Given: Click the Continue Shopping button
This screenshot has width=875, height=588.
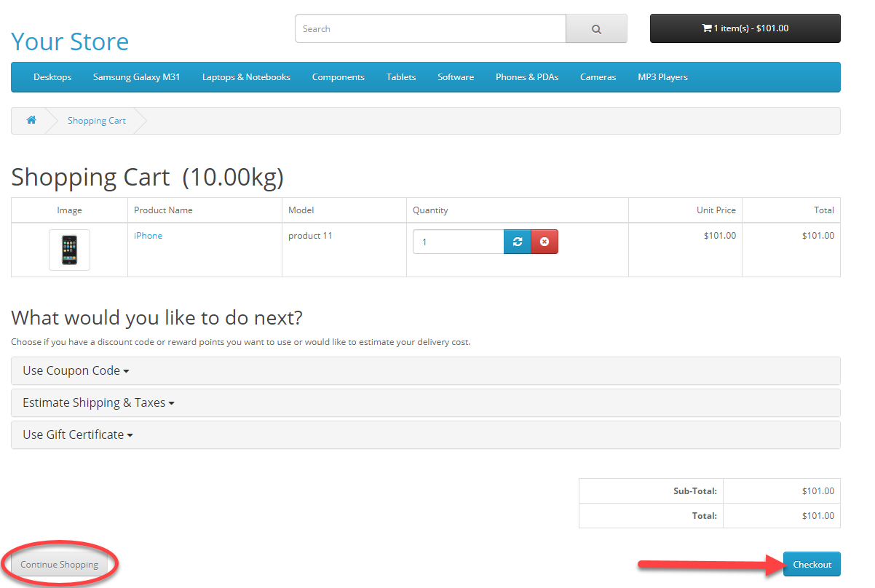Looking at the screenshot, I should pyautogui.click(x=59, y=565).
